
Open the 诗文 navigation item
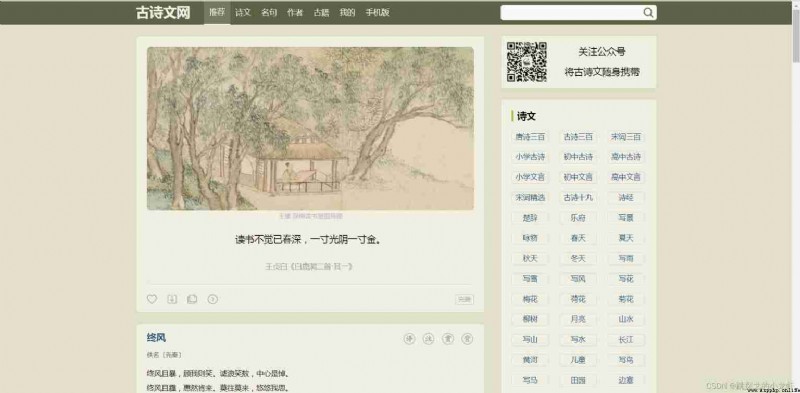pos(243,13)
